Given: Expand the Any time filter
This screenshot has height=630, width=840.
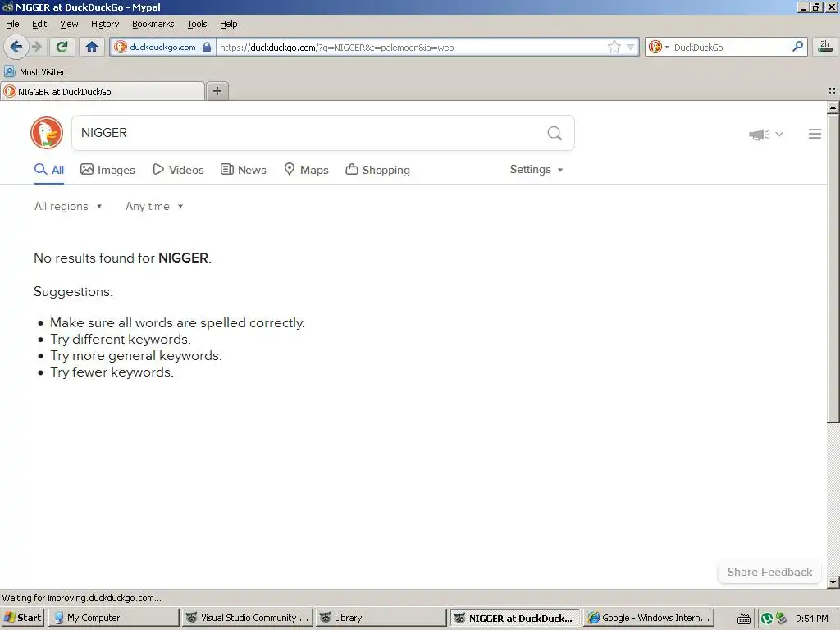Looking at the screenshot, I should [x=154, y=206].
